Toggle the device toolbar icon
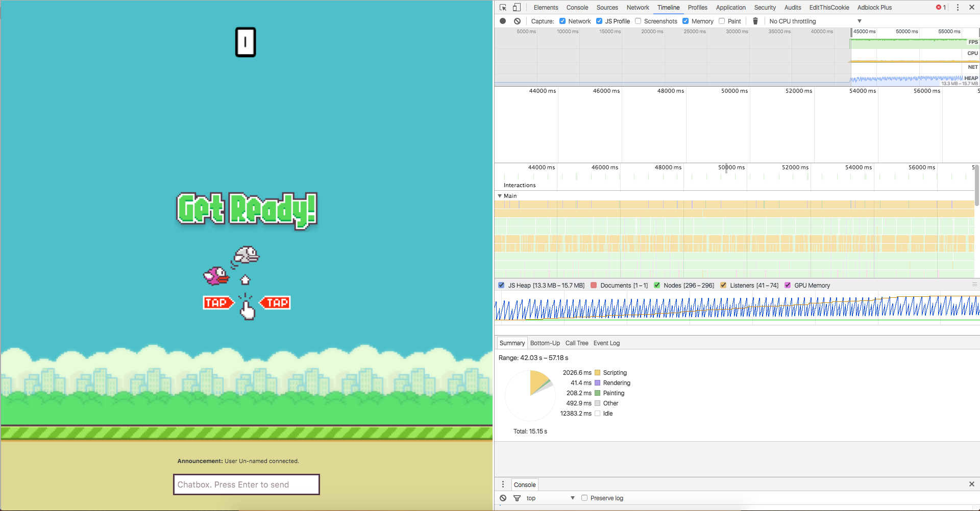 click(517, 7)
